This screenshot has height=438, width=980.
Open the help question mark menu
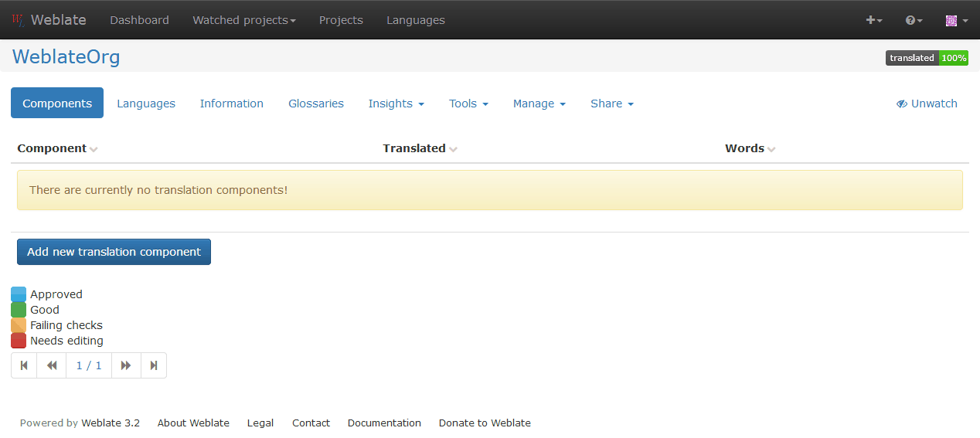click(x=914, y=20)
